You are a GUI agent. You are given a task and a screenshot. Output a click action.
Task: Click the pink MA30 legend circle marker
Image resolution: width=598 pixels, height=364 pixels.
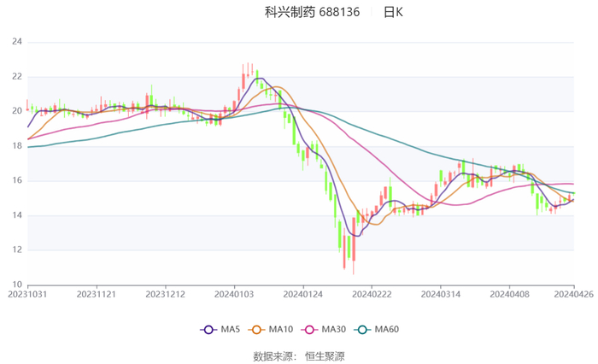[308, 330]
